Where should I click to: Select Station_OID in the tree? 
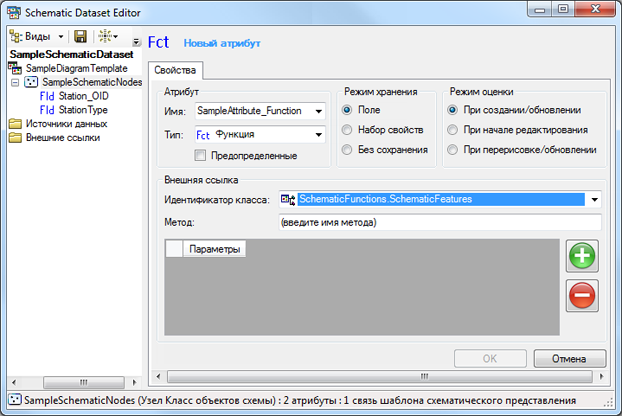coord(84,96)
